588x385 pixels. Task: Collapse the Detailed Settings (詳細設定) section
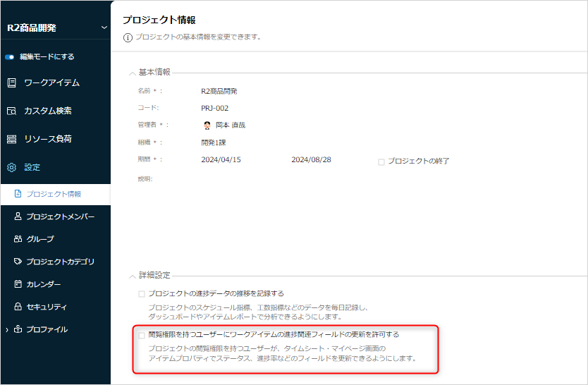(x=132, y=275)
